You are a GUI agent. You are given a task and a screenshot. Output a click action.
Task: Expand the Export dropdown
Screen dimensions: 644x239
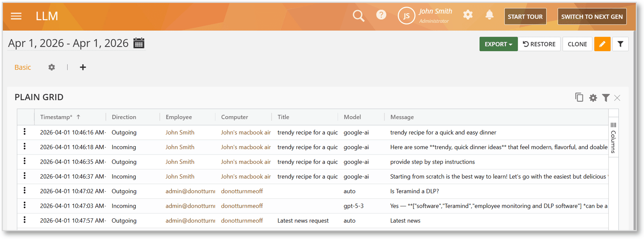pyautogui.click(x=498, y=44)
